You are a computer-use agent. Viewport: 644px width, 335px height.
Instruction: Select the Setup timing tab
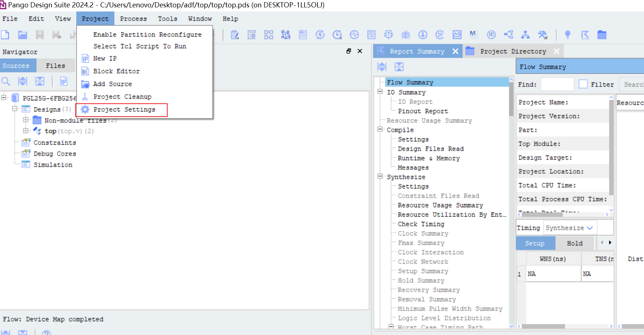click(535, 243)
